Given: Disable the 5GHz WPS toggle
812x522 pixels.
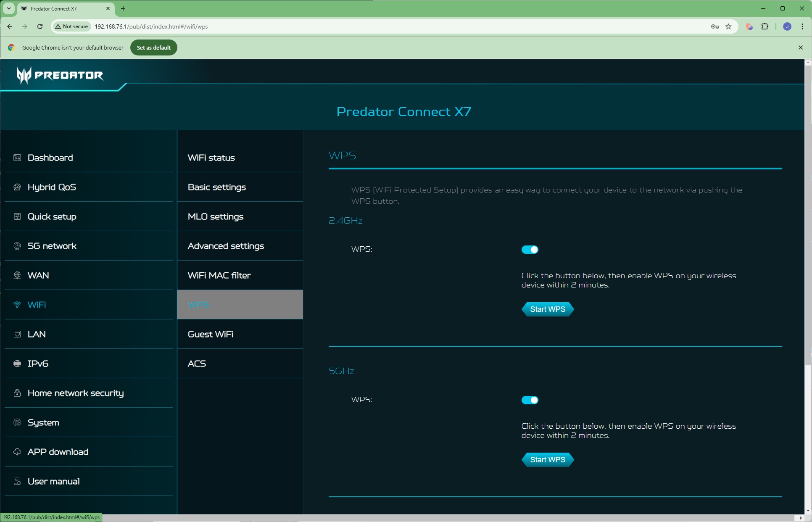Looking at the screenshot, I should click(x=530, y=400).
